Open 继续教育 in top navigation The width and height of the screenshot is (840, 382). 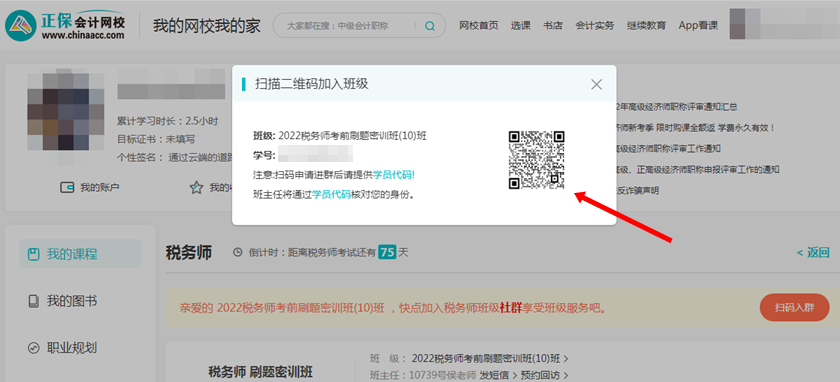pos(647,25)
